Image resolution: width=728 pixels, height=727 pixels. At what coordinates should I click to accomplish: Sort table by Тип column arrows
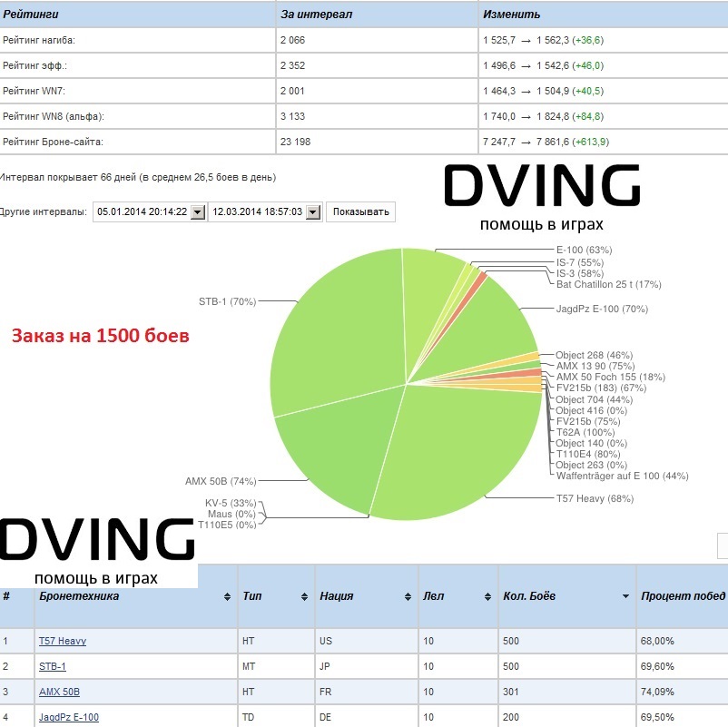[303, 597]
